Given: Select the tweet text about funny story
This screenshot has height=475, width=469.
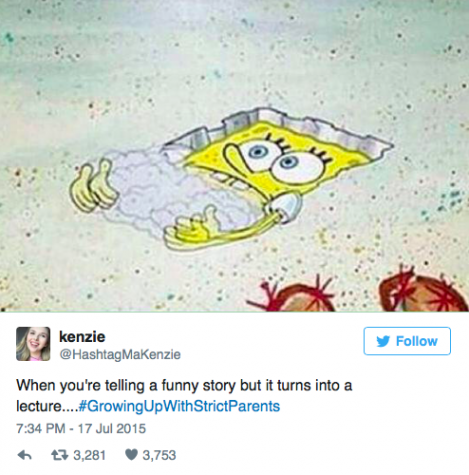Looking at the screenshot, I should (x=184, y=396).
